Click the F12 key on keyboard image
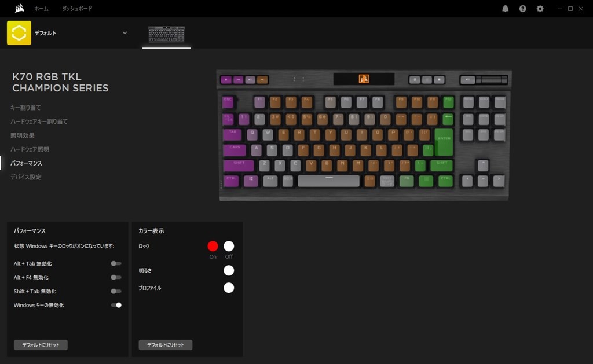This screenshot has width=593, height=364. (x=448, y=102)
